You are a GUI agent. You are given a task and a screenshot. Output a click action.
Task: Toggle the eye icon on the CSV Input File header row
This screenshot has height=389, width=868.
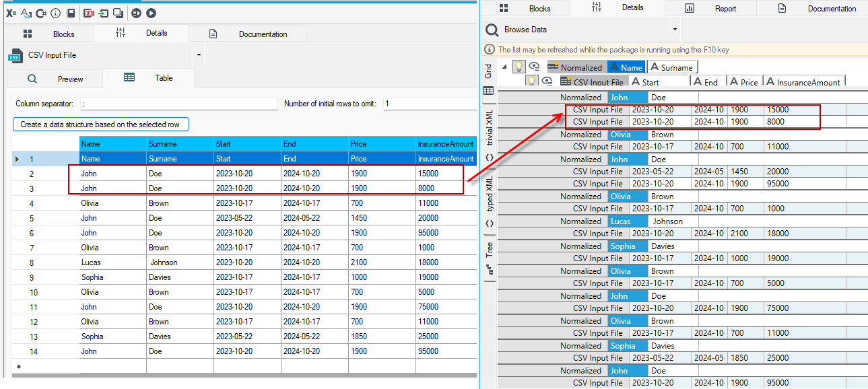coord(546,81)
